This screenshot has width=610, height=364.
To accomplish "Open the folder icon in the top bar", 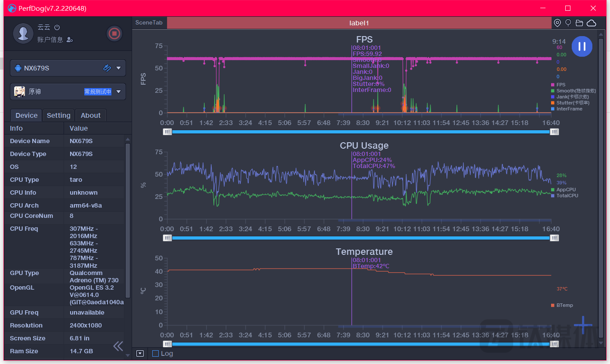I will [x=579, y=23].
